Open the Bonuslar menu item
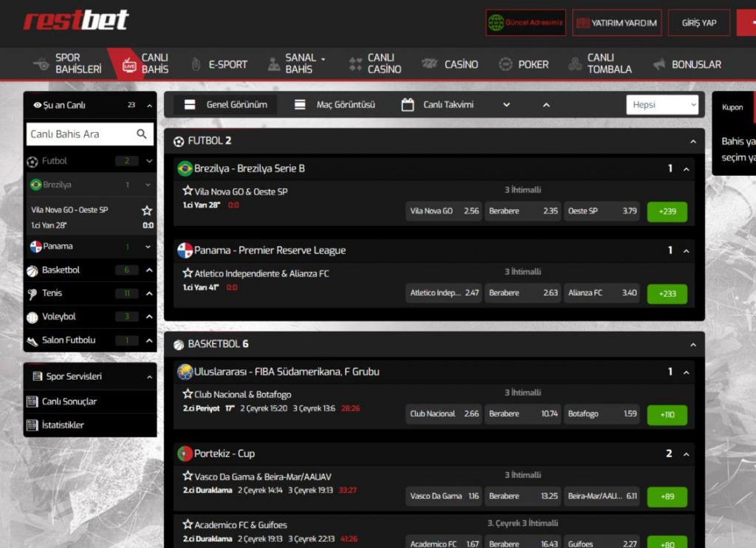 [687, 64]
